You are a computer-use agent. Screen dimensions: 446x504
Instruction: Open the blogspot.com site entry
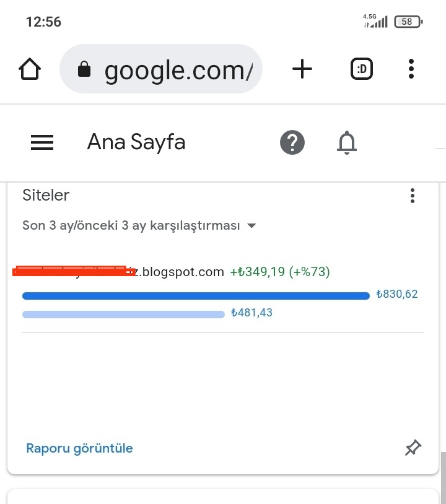tap(118, 272)
